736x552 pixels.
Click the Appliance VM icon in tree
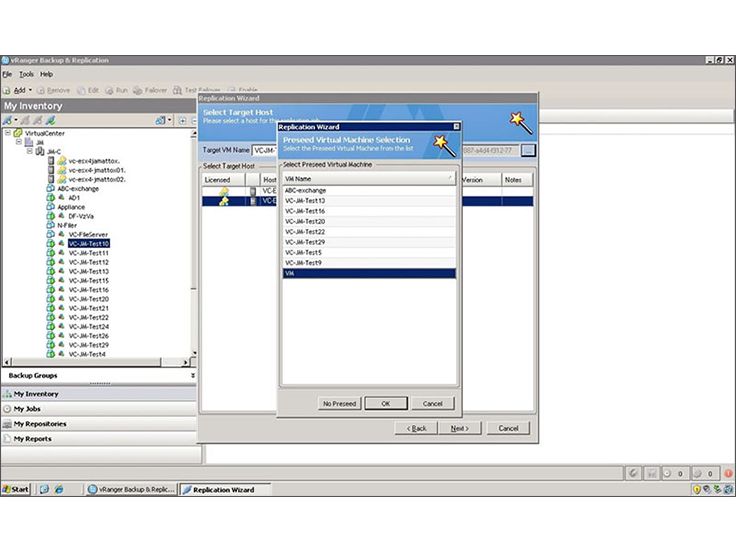[51, 207]
